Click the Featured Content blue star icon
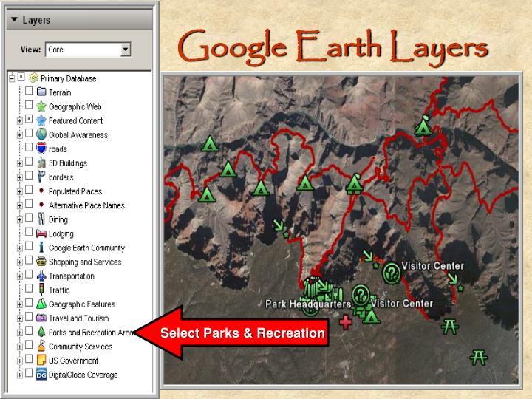Viewport: 532px width, 399px height. click(x=41, y=120)
